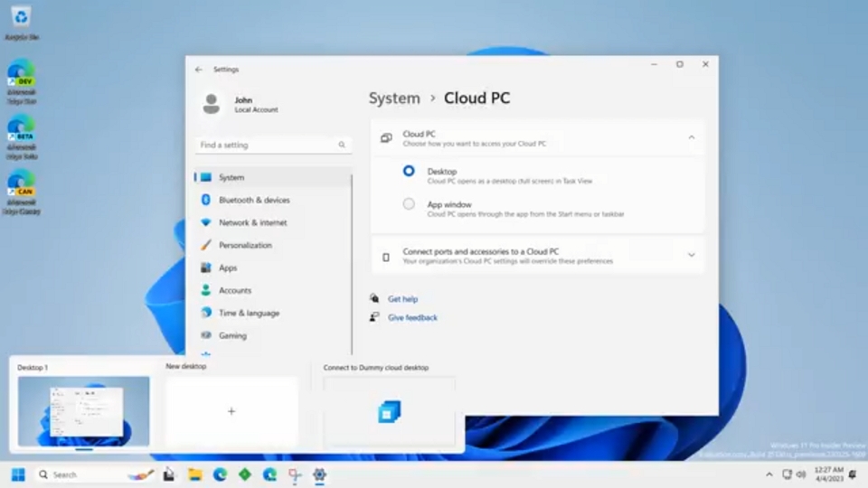The image size is (868, 488).
Task: Open Task View from taskbar
Action: coord(169,474)
